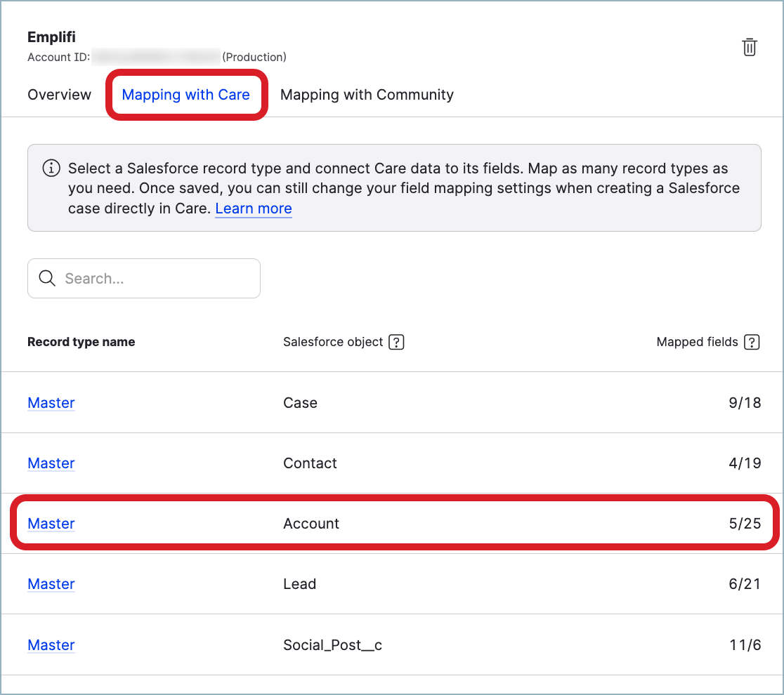Switch to the Overview tab
The width and height of the screenshot is (784, 695).
(59, 94)
